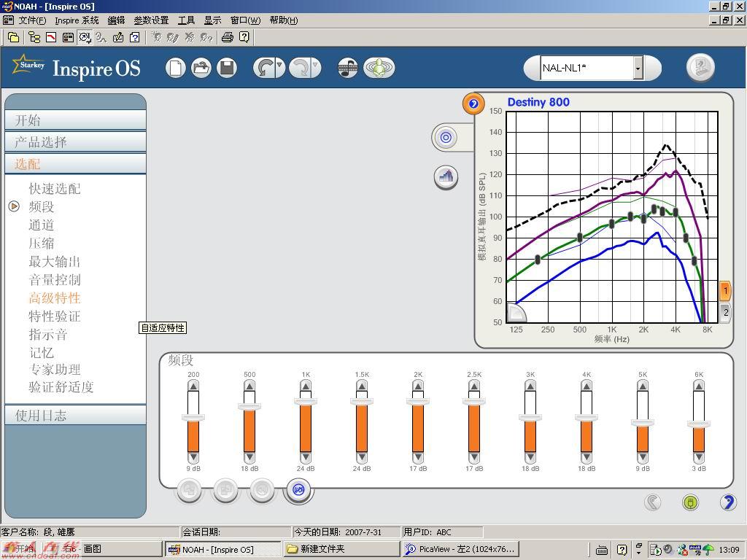The width and height of the screenshot is (747, 560).
Task: Click the blue concentric circle icon beside the graph
Action: tap(446, 138)
